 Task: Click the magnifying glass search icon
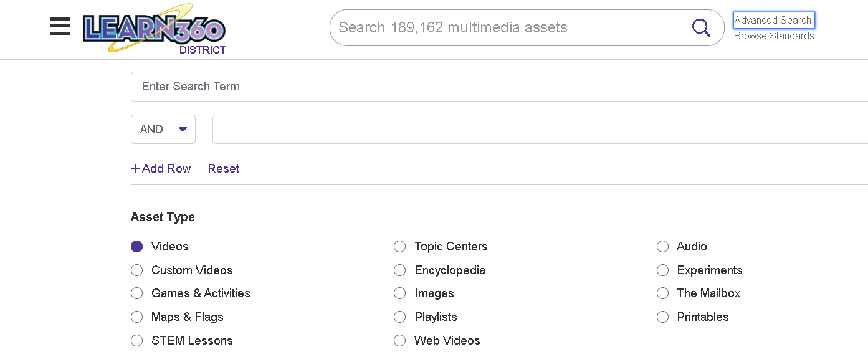[x=702, y=27]
